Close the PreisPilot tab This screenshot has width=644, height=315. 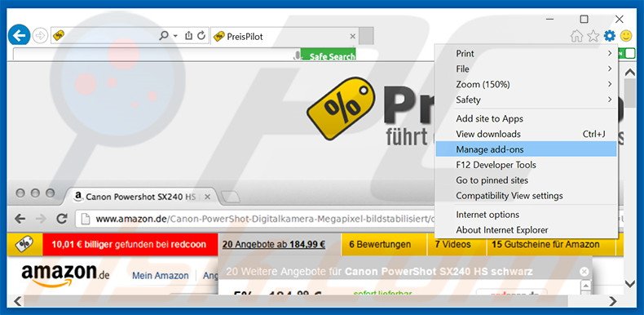pos(352,36)
